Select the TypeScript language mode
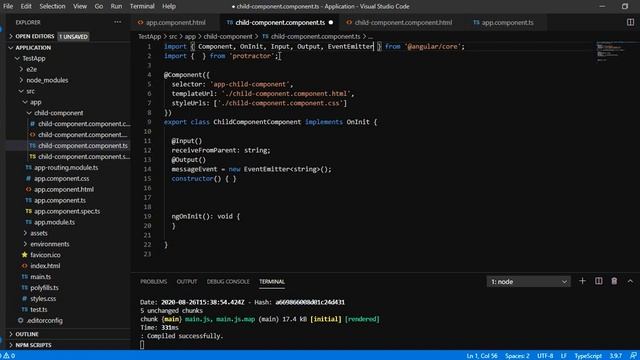The height and width of the screenshot is (360, 640). coord(588,356)
